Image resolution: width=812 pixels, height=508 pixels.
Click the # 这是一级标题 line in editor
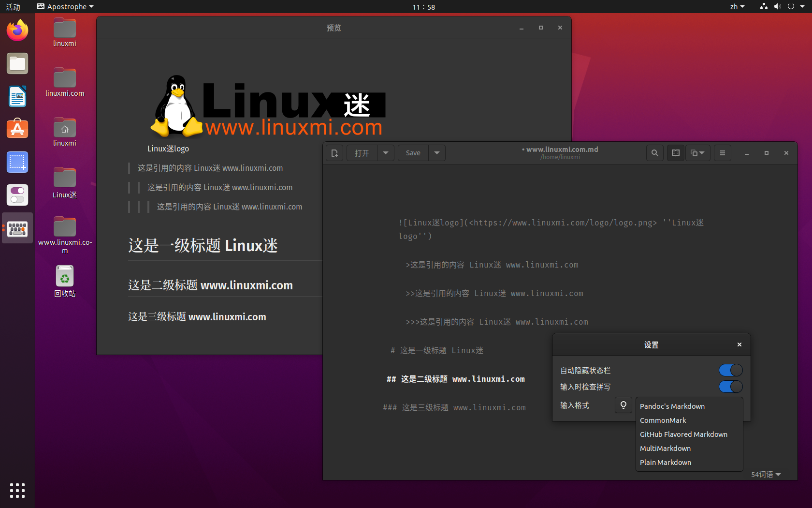point(437,350)
